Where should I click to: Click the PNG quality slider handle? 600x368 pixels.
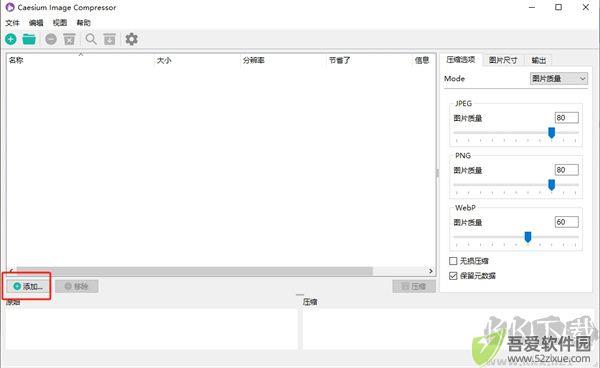[x=551, y=185]
